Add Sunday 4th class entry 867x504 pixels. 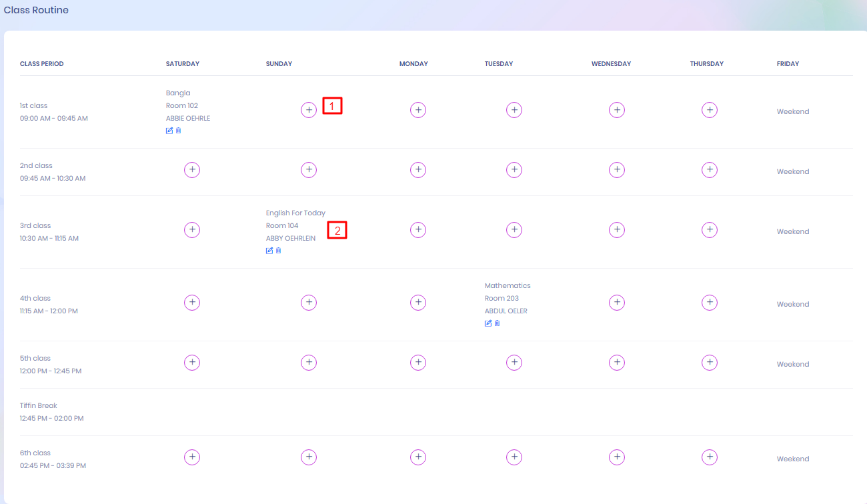click(309, 303)
